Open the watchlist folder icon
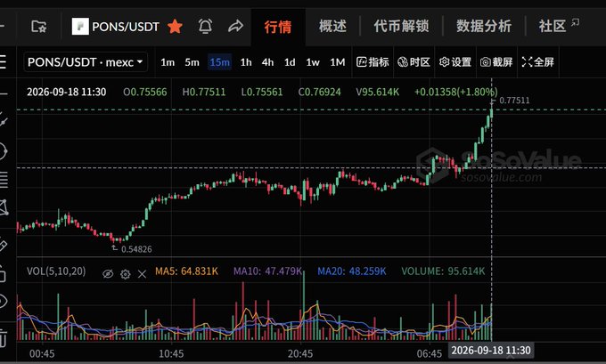This screenshot has height=364, width=606. (x=38, y=27)
